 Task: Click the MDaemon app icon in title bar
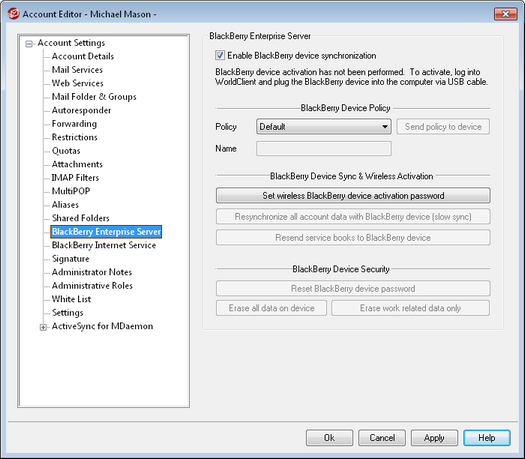13,14
